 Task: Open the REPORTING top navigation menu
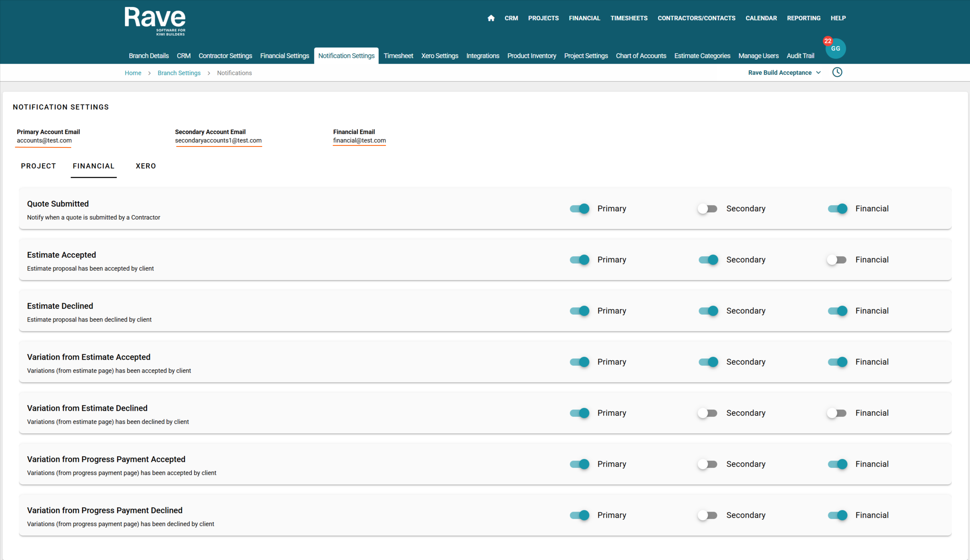point(803,18)
